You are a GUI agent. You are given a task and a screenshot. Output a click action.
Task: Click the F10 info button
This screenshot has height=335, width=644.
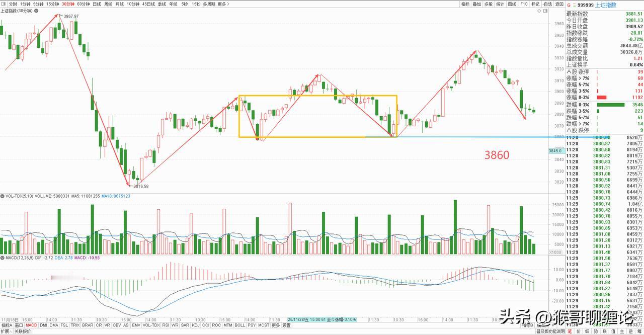point(524,4)
